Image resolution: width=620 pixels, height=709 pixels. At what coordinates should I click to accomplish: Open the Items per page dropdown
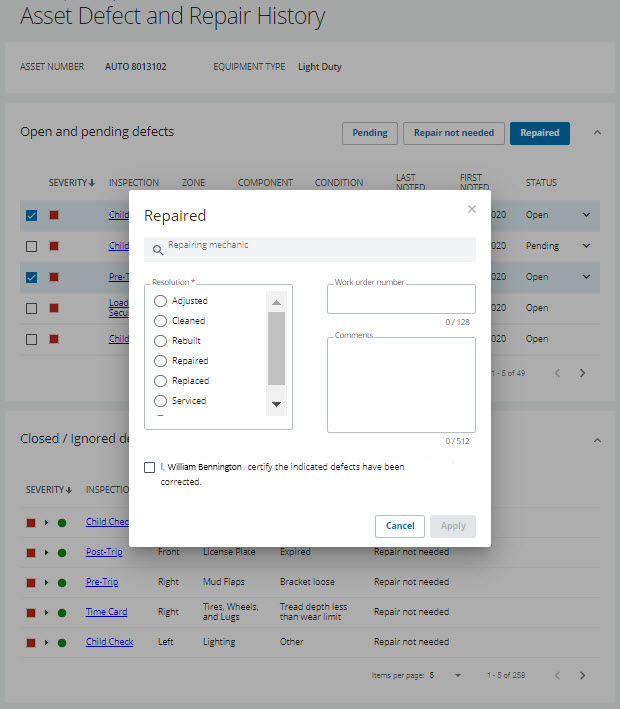(458, 676)
